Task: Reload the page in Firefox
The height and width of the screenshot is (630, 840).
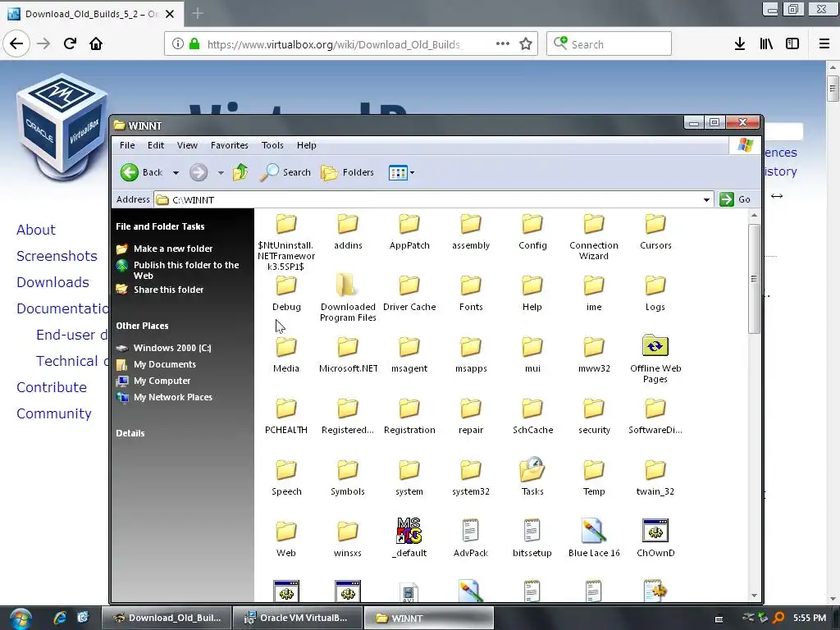Action: pyautogui.click(x=70, y=43)
